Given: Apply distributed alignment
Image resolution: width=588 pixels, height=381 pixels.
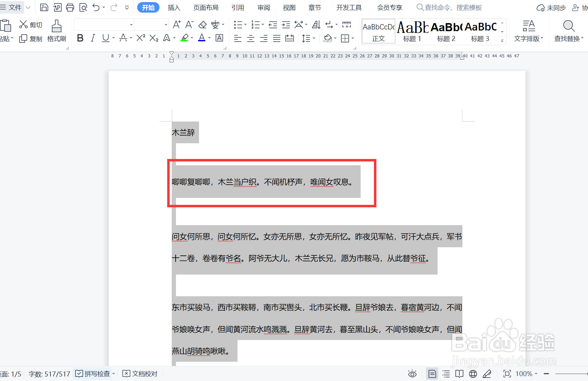Looking at the screenshot, I should tap(290, 39).
